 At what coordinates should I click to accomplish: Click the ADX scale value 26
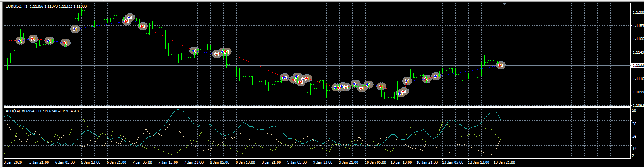(x=634, y=137)
